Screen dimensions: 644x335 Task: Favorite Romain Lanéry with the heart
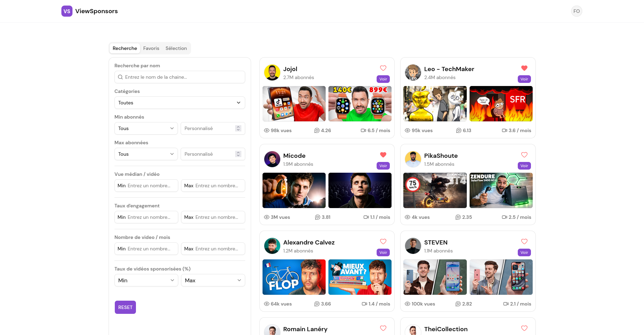[383, 328]
